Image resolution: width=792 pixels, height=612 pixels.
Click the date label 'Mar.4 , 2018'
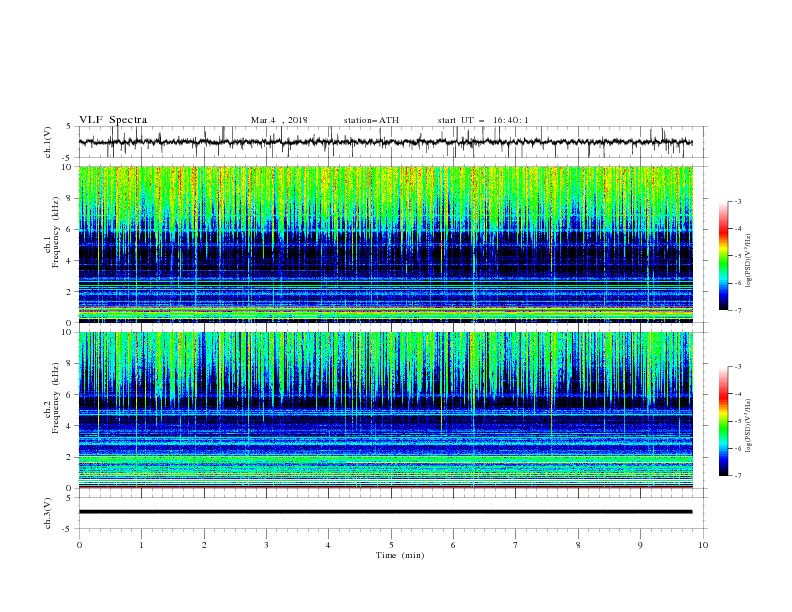(279, 120)
